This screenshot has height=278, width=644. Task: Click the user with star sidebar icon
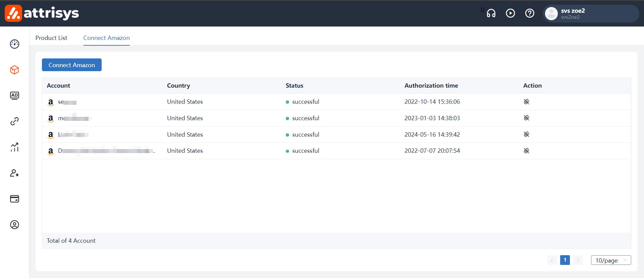14,173
